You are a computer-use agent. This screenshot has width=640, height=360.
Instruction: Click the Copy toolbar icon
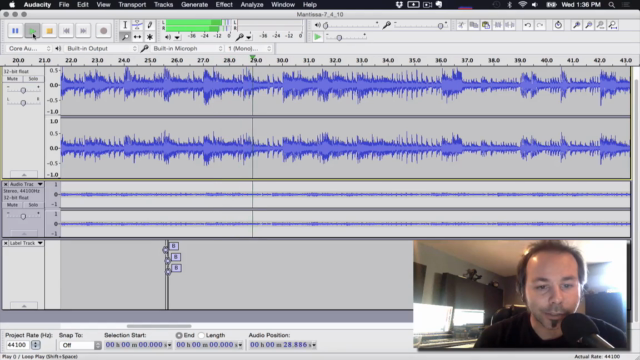point(473,25)
